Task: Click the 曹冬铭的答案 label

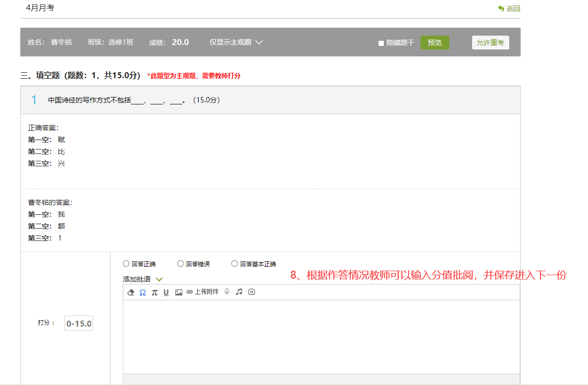Action: [x=50, y=202]
